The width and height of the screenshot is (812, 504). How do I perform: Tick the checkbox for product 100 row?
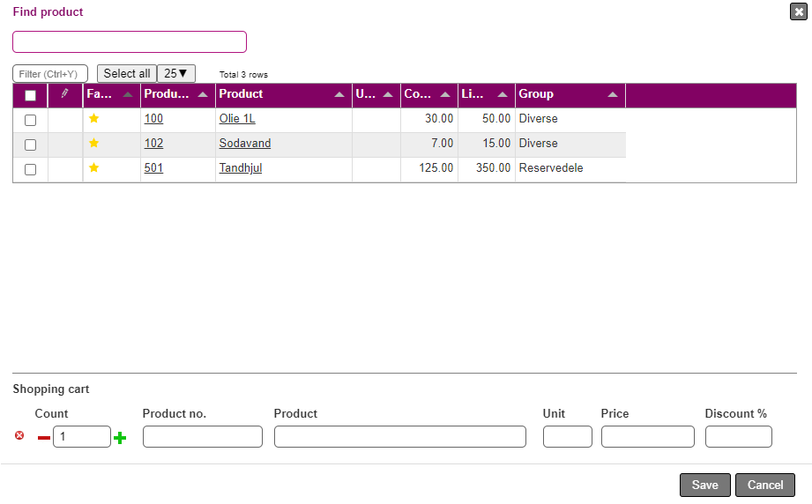pyautogui.click(x=31, y=120)
